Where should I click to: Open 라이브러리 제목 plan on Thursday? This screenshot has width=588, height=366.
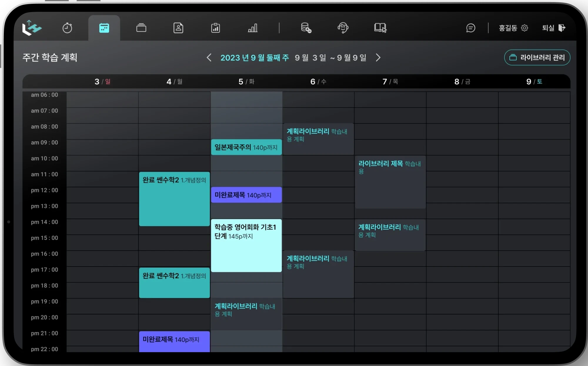point(390,182)
